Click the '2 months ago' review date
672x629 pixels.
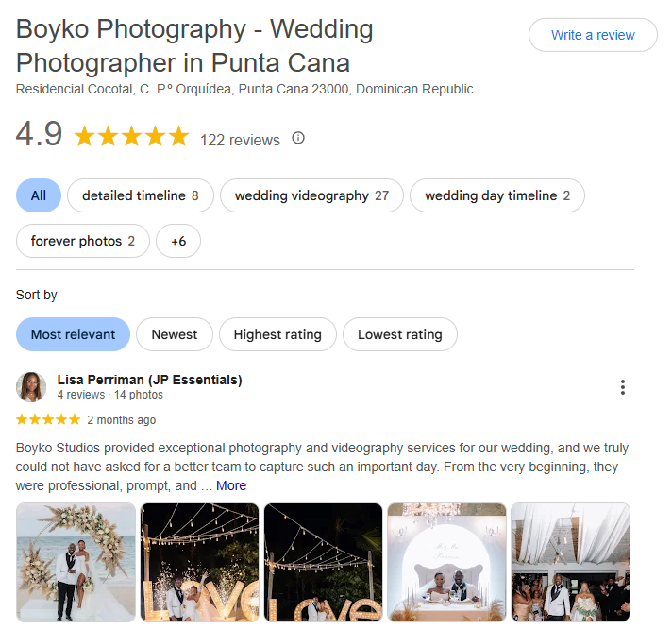122,419
